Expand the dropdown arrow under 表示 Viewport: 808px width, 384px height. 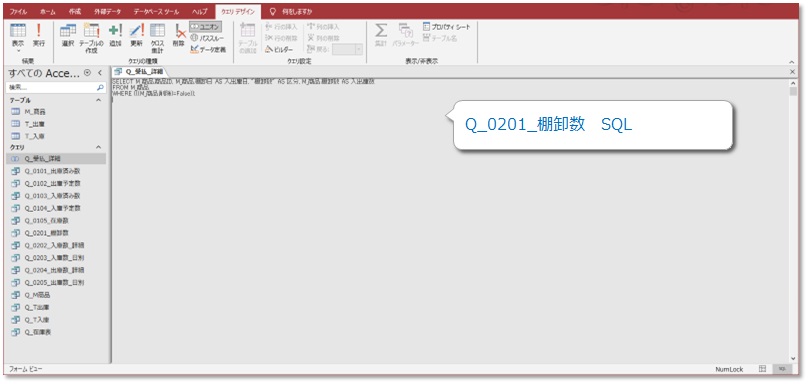pyautogui.click(x=18, y=51)
